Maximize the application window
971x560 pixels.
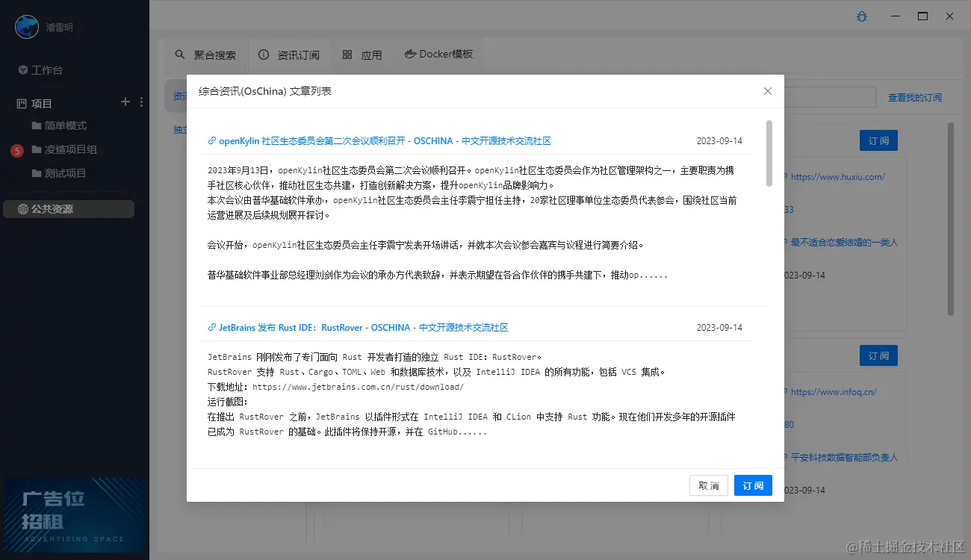(x=922, y=16)
